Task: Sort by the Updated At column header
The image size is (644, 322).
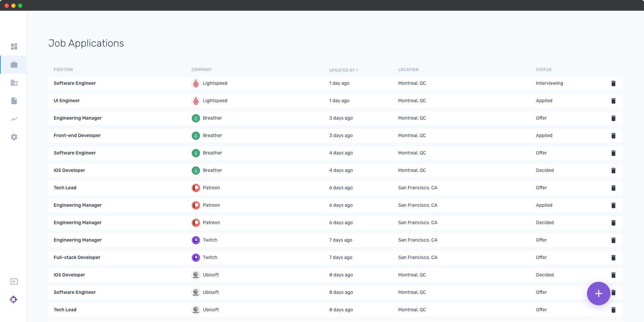Action: point(344,70)
